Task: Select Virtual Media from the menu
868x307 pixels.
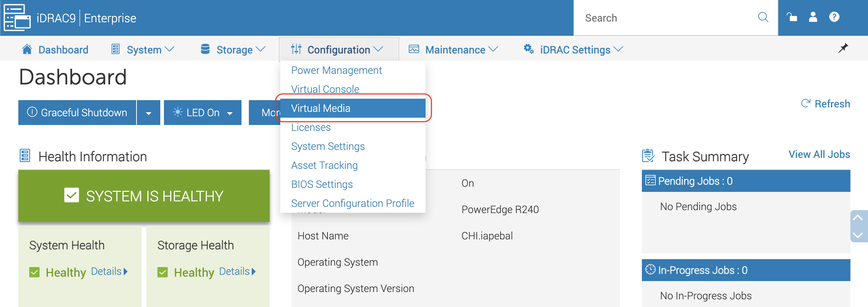Action: coord(353,108)
